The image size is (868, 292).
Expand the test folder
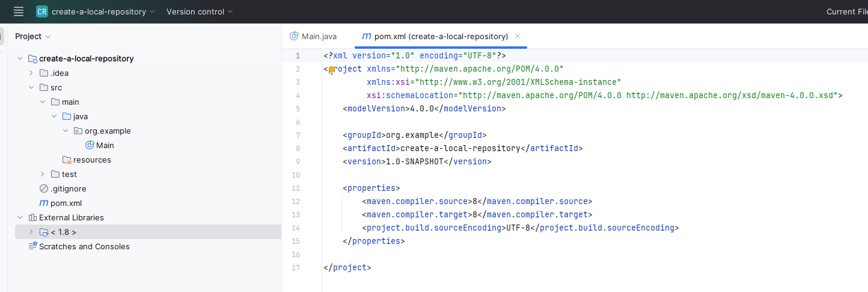tap(43, 174)
